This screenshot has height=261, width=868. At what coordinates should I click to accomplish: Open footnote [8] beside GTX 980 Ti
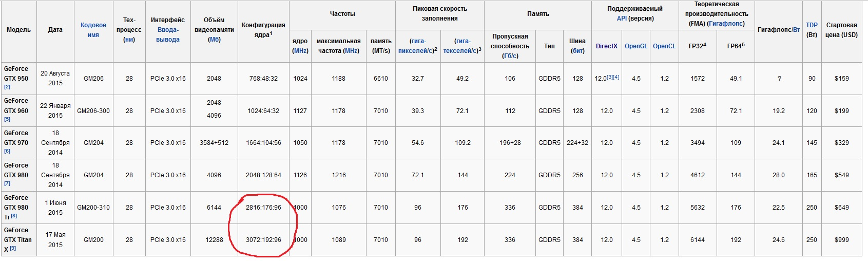(x=14, y=216)
